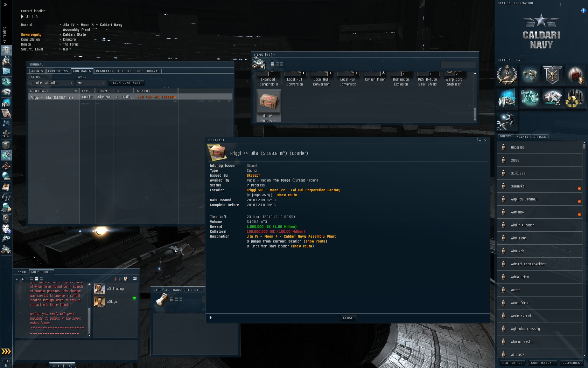Click the Rent Office button
Screen dimensions: 588x368
pyautogui.click(x=512, y=363)
